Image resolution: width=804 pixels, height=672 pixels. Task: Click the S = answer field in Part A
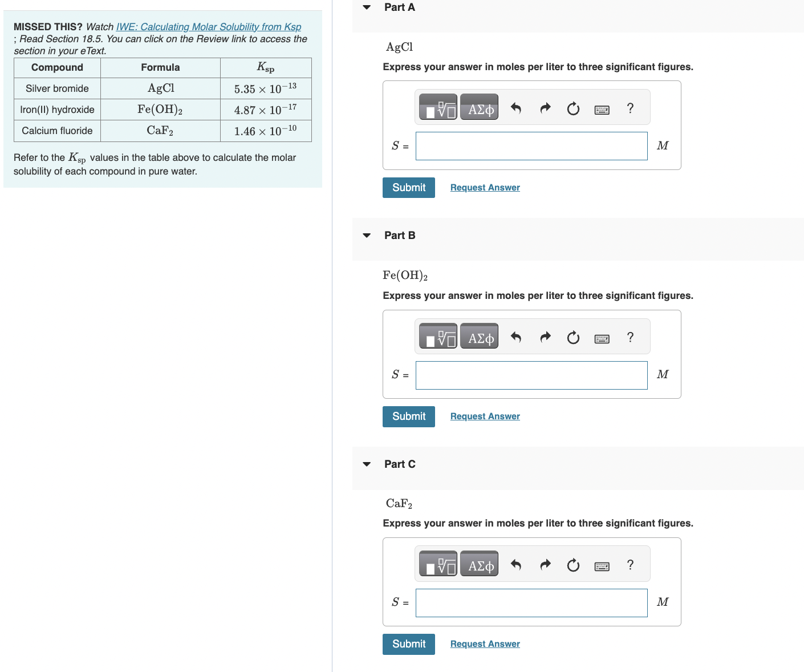pyautogui.click(x=531, y=146)
